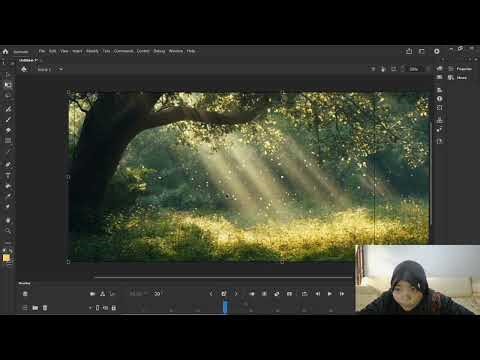Toggle the timeline Loop button

click(x=304, y=294)
